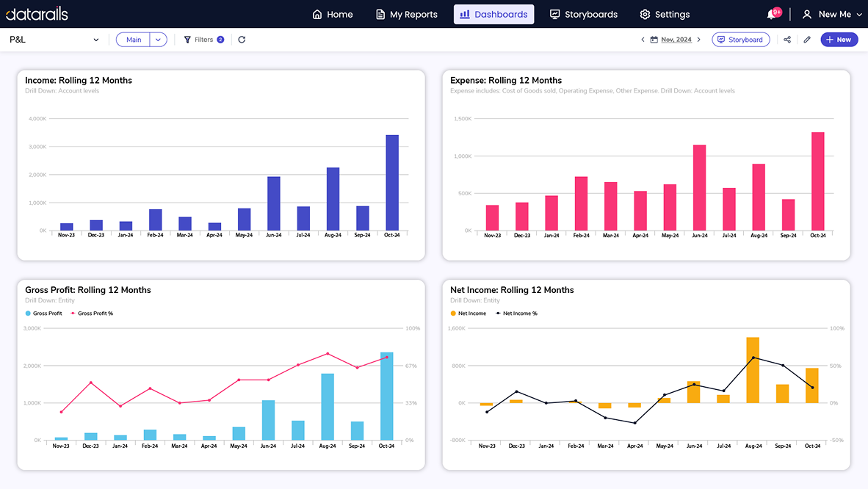Viewport: 868px width, 489px height.
Task: Open the share dashboard icon
Action: pos(787,40)
